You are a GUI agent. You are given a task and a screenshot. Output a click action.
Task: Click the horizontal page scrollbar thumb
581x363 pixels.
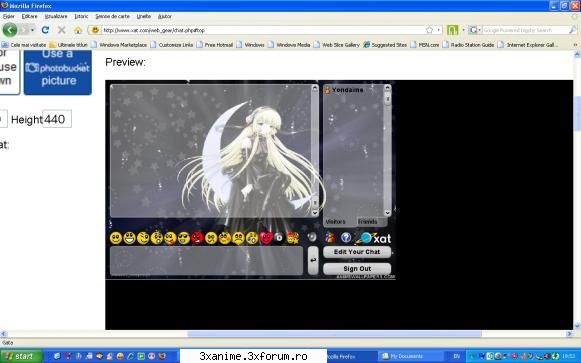tap(334, 334)
